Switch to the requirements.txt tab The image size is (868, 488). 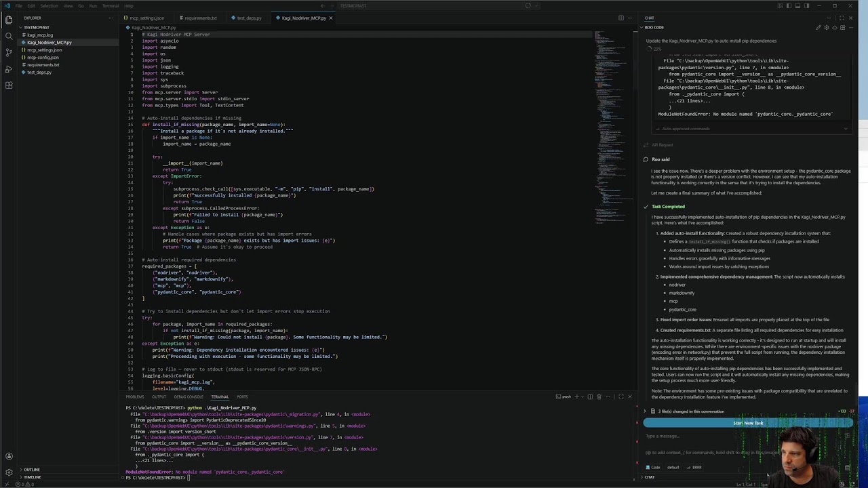(199, 18)
